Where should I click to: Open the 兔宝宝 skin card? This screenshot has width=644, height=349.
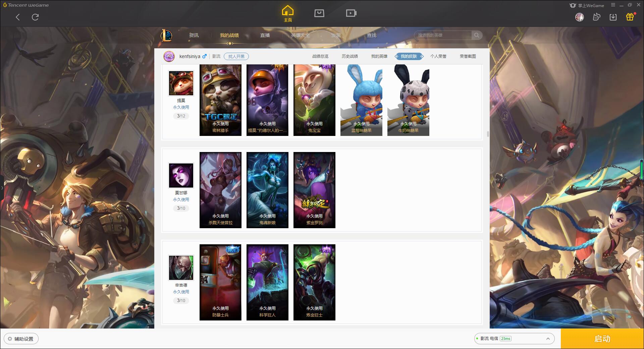click(x=314, y=100)
